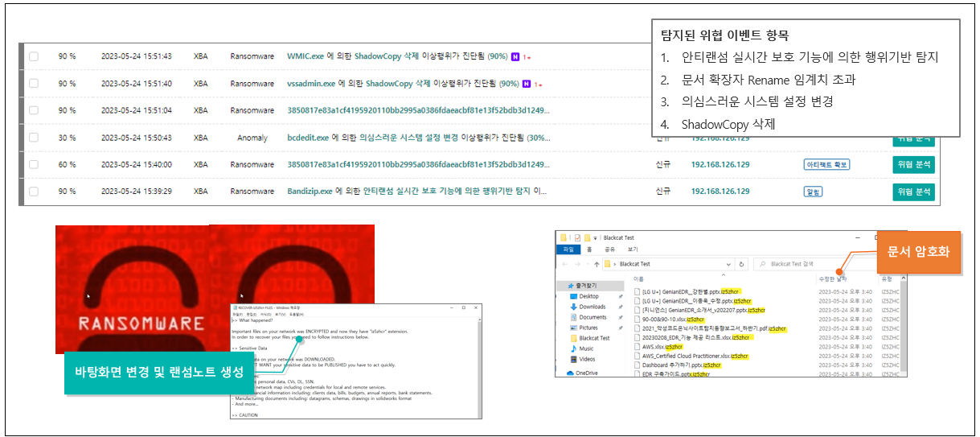Select file Dashboard 추가하기.pptx.iz5zhcr
The image size is (980, 437).
point(678,365)
